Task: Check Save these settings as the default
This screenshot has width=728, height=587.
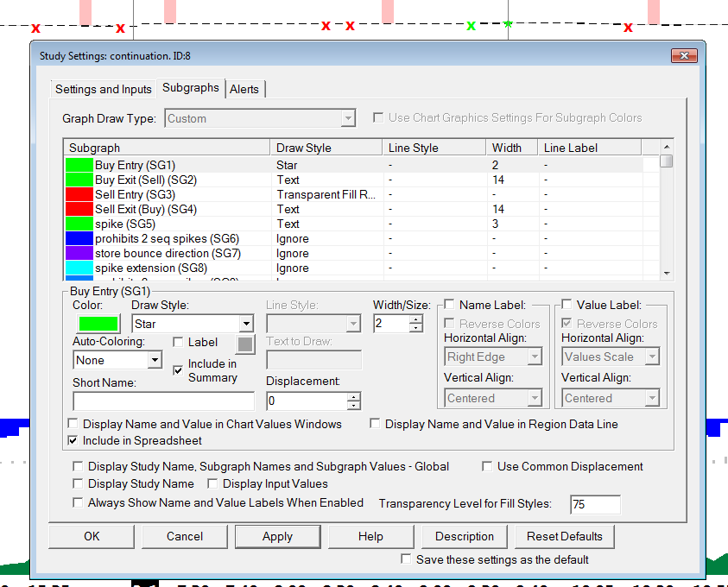Action: click(407, 559)
